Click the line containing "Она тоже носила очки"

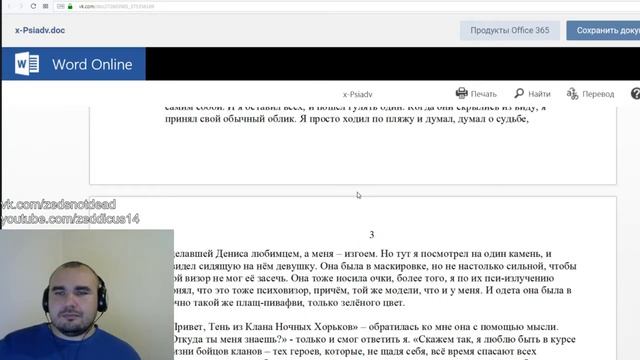(364, 278)
